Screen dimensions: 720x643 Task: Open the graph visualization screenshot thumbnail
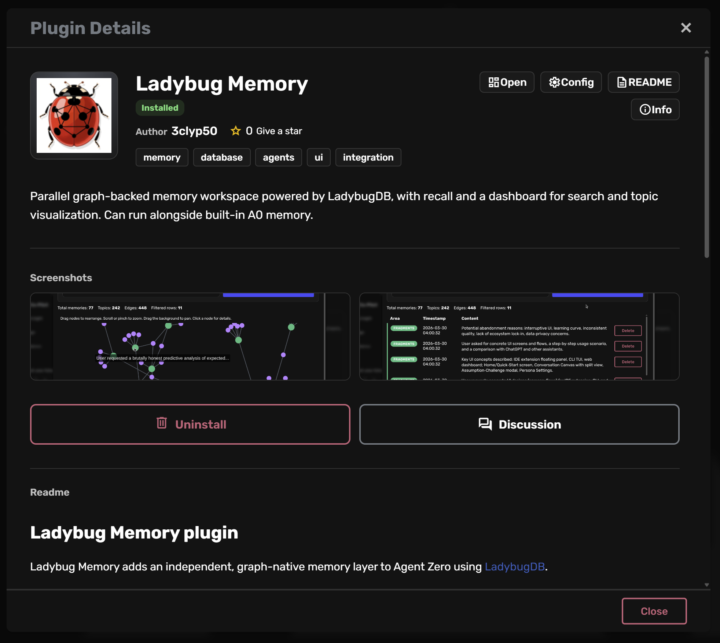click(190, 336)
